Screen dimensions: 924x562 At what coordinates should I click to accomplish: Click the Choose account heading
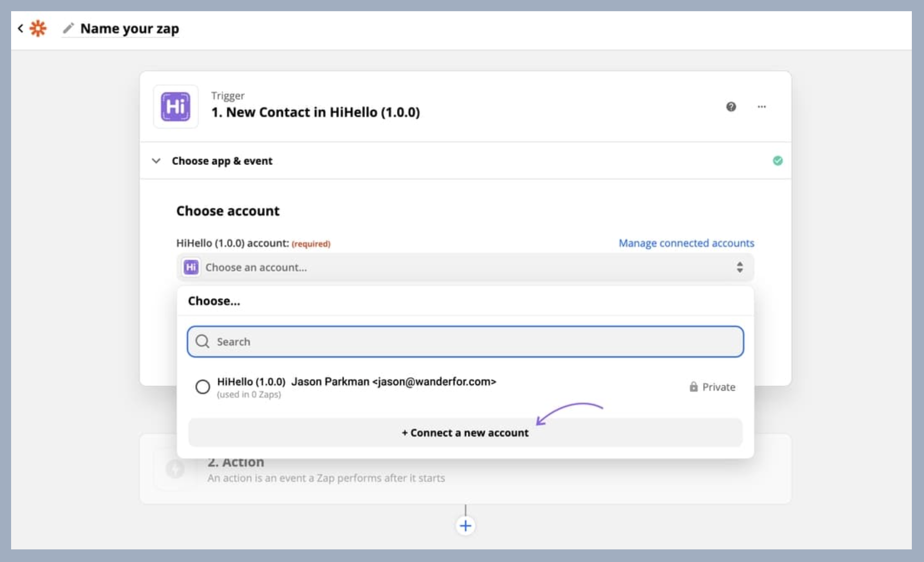(x=228, y=211)
